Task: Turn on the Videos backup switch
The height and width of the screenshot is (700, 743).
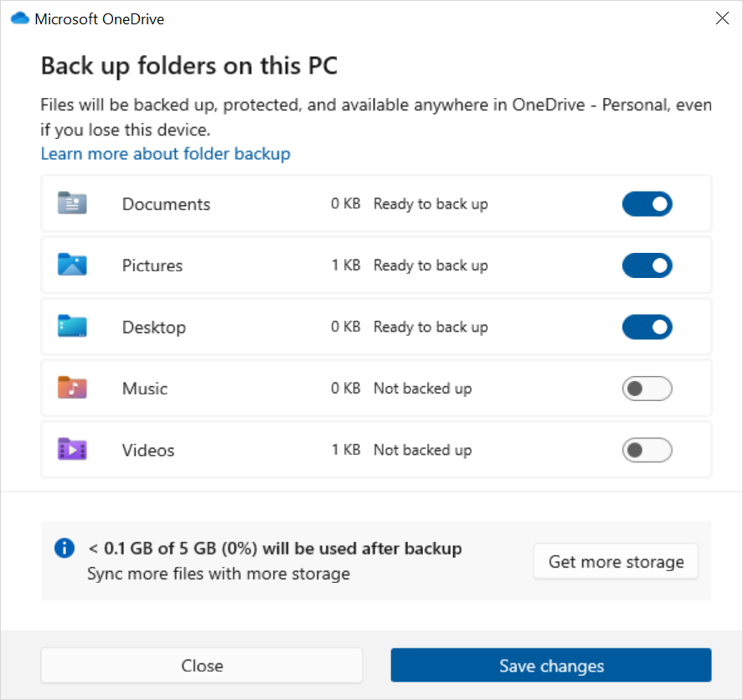Action: pos(647,450)
